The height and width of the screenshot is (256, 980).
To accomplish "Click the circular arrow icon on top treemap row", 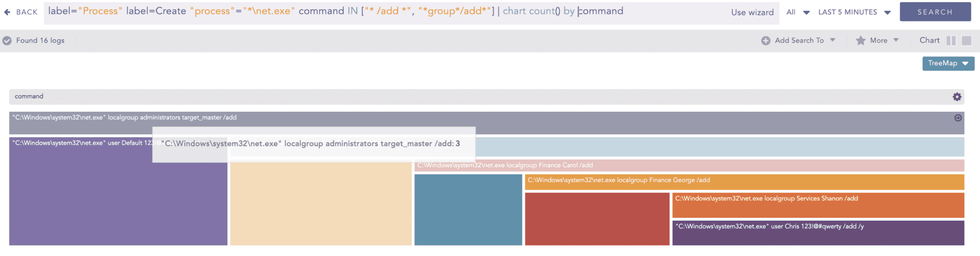I will (x=958, y=118).
